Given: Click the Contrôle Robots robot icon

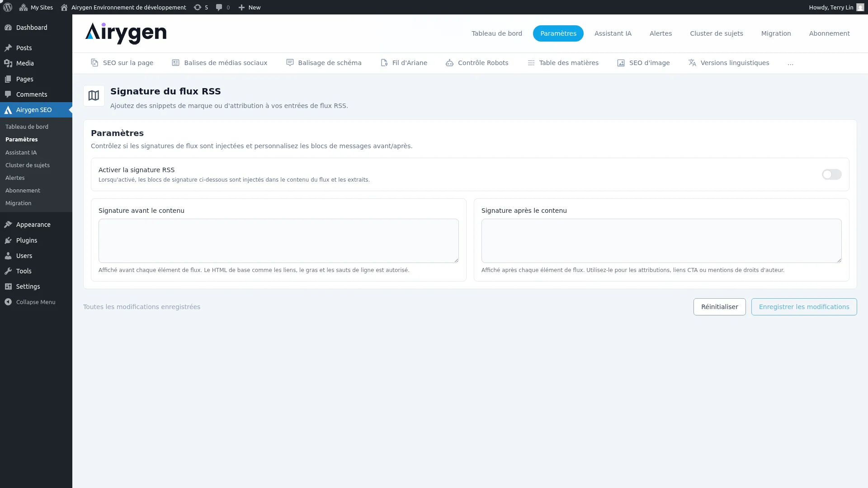Looking at the screenshot, I should pos(449,63).
